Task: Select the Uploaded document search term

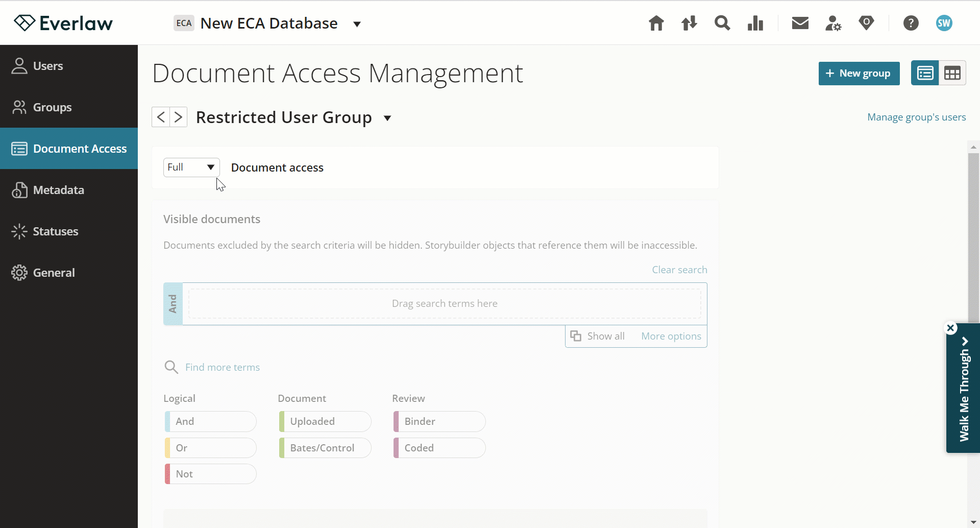Action: 325,421
